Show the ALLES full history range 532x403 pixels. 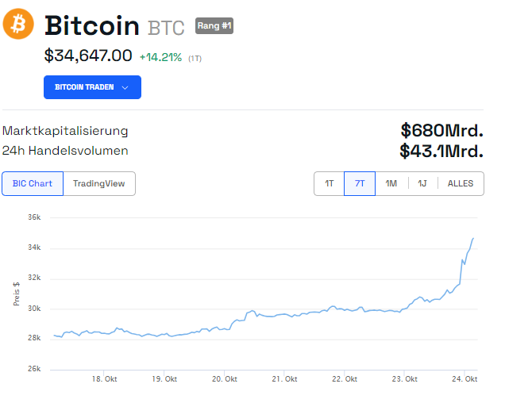coord(461,183)
